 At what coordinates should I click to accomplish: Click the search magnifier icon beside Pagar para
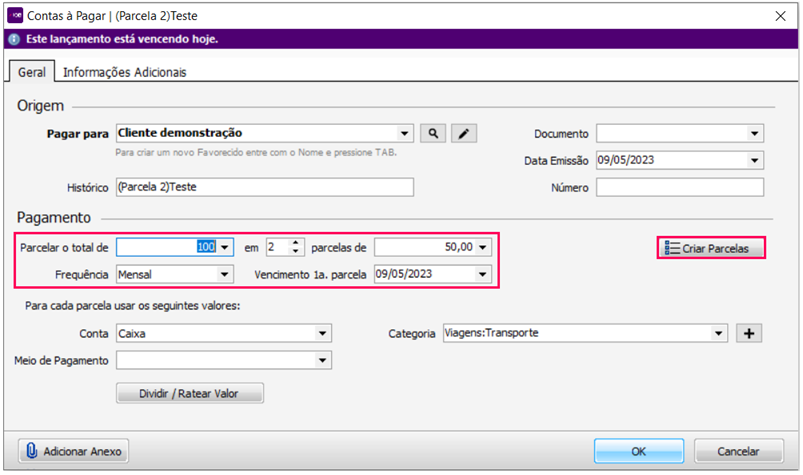(x=433, y=133)
